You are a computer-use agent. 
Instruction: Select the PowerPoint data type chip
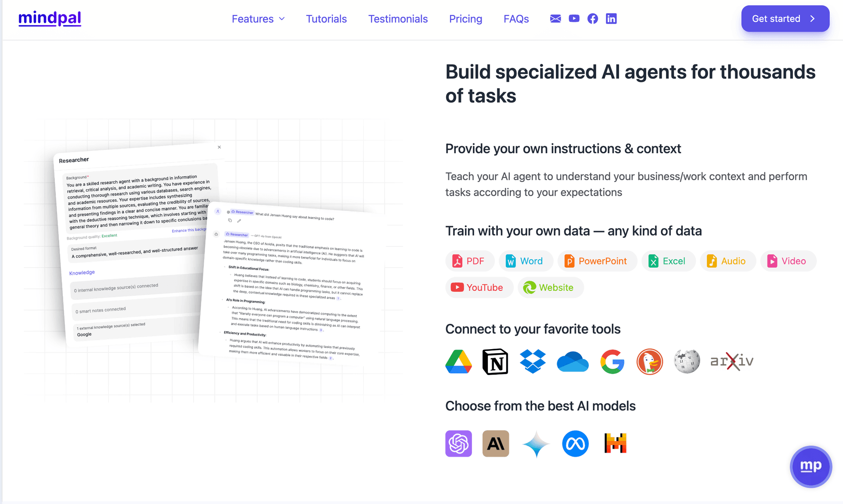(597, 261)
